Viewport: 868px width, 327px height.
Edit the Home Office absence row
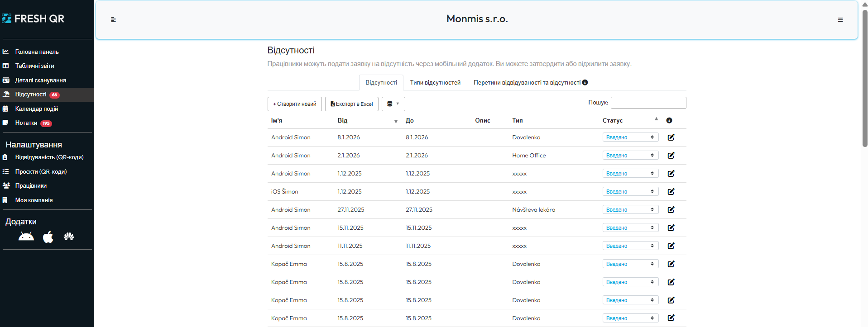(671, 156)
